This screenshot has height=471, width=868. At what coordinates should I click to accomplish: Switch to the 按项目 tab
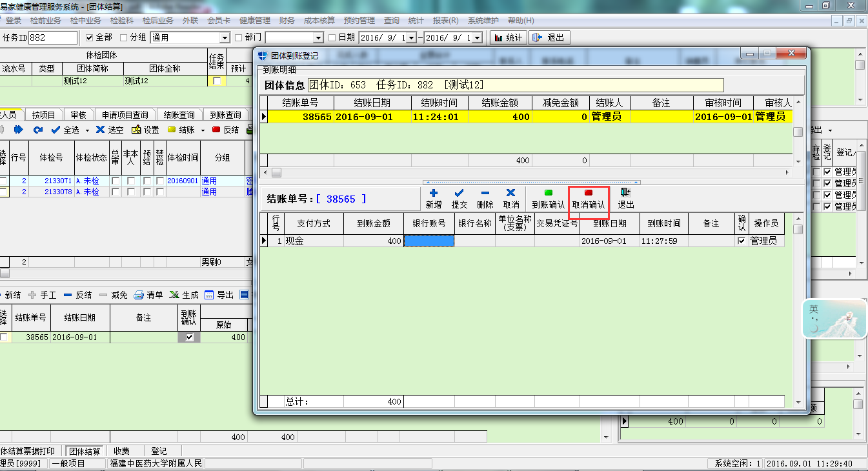tap(44, 115)
